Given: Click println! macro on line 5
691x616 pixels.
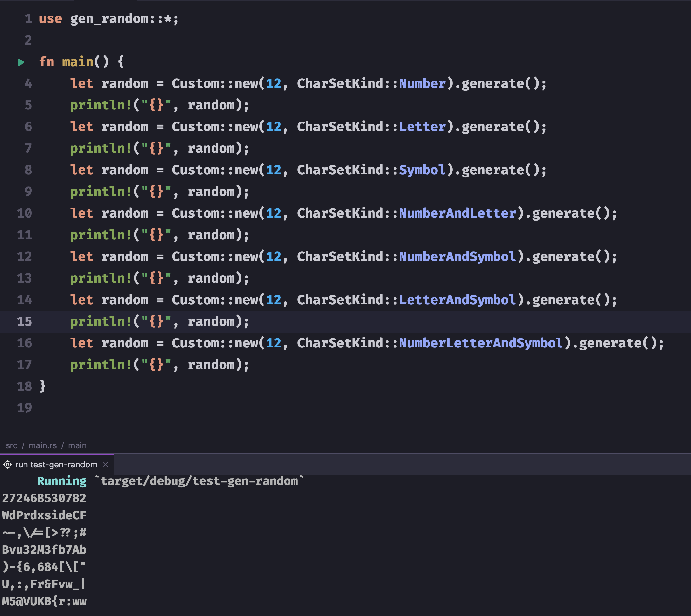Looking at the screenshot, I should pyautogui.click(x=101, y=106).
